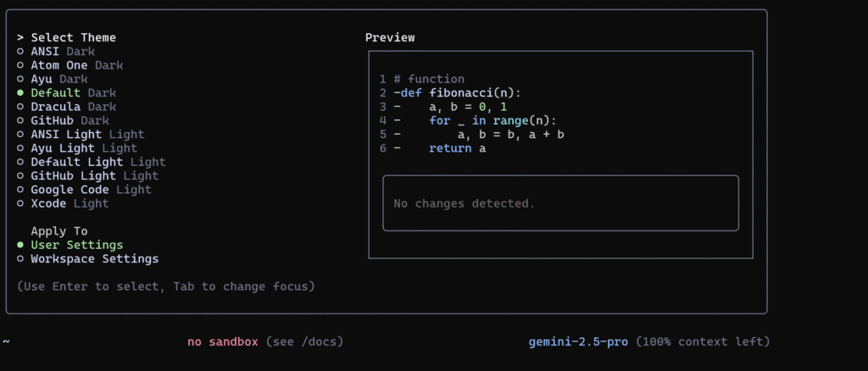Click the Select Theme heading

point(73,37)
